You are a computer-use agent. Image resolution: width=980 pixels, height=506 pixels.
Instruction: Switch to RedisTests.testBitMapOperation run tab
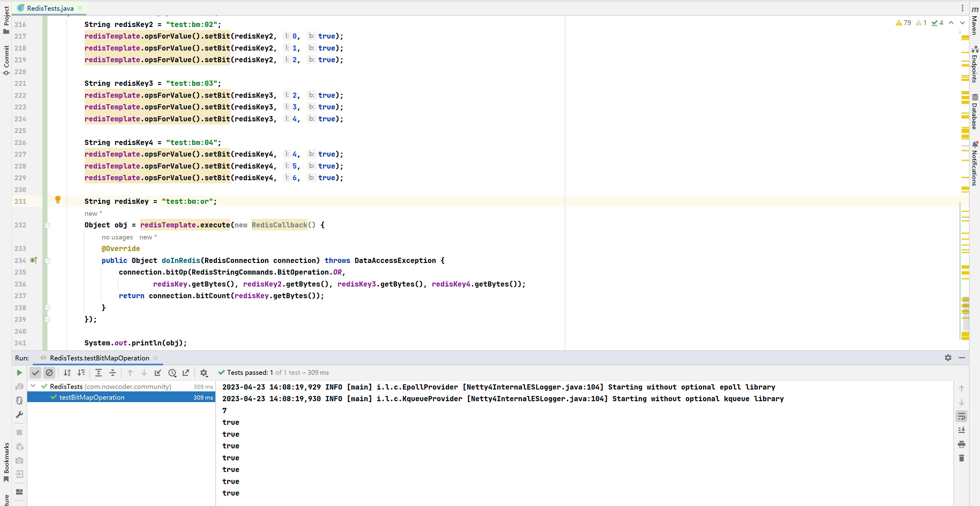99,358
